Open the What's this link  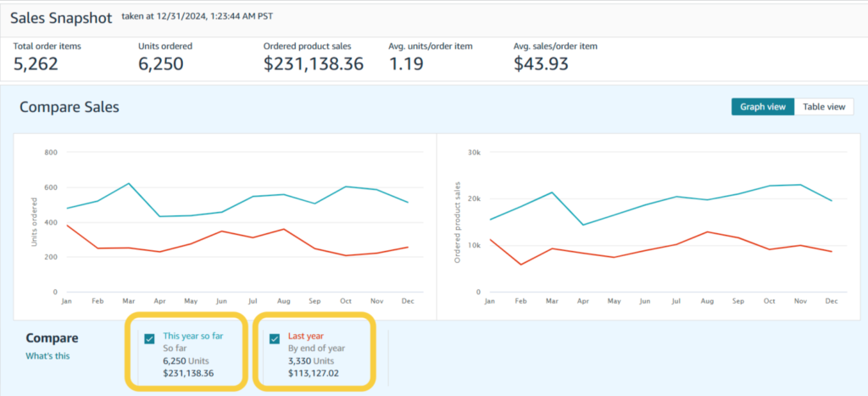pos(47,356)
